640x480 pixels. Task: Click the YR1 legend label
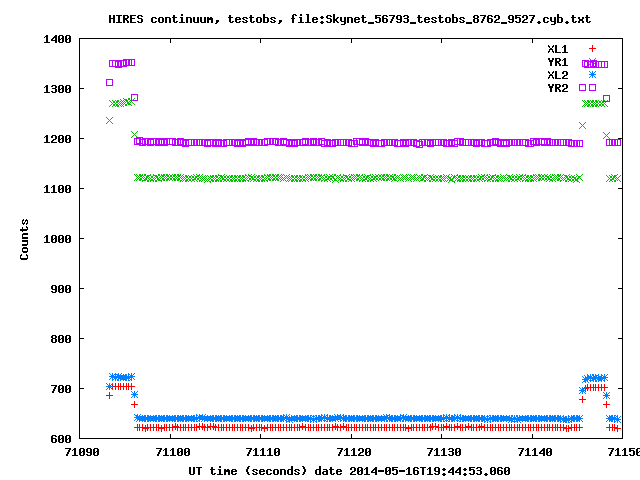[558, 62]
